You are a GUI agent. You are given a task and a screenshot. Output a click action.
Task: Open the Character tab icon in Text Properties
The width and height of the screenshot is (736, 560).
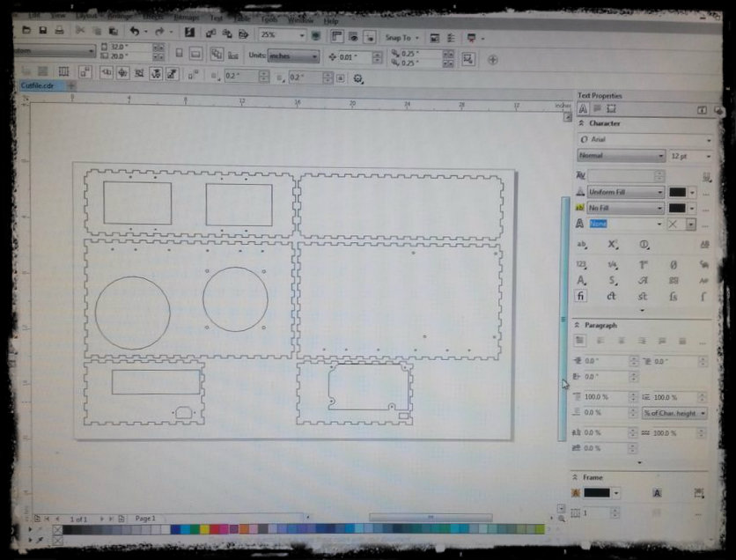pyautogui.click(x=583, y=109)
